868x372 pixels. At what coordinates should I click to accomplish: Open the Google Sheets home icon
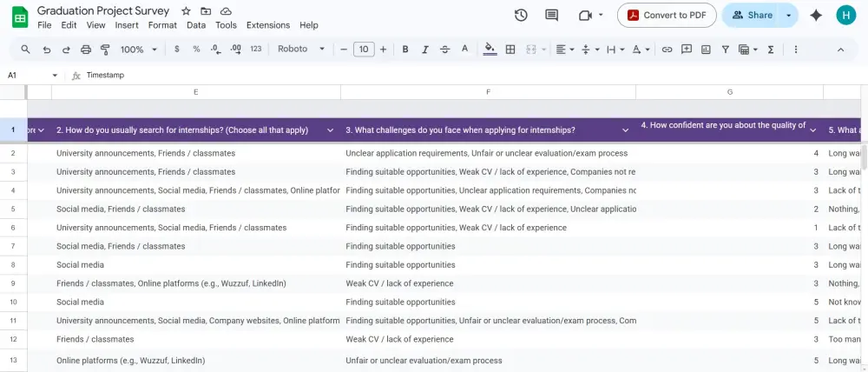tap(20, 17)
